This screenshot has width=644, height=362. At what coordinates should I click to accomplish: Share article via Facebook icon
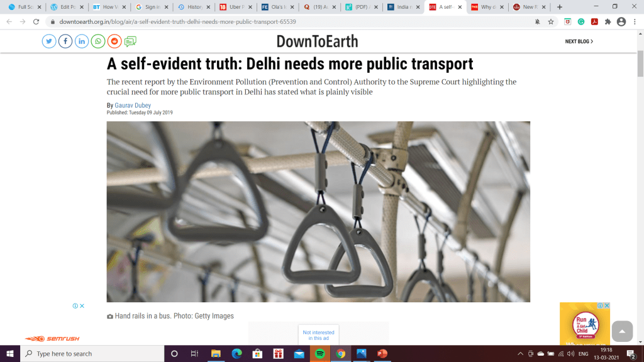pyautogui.click(x=65, y=41)
